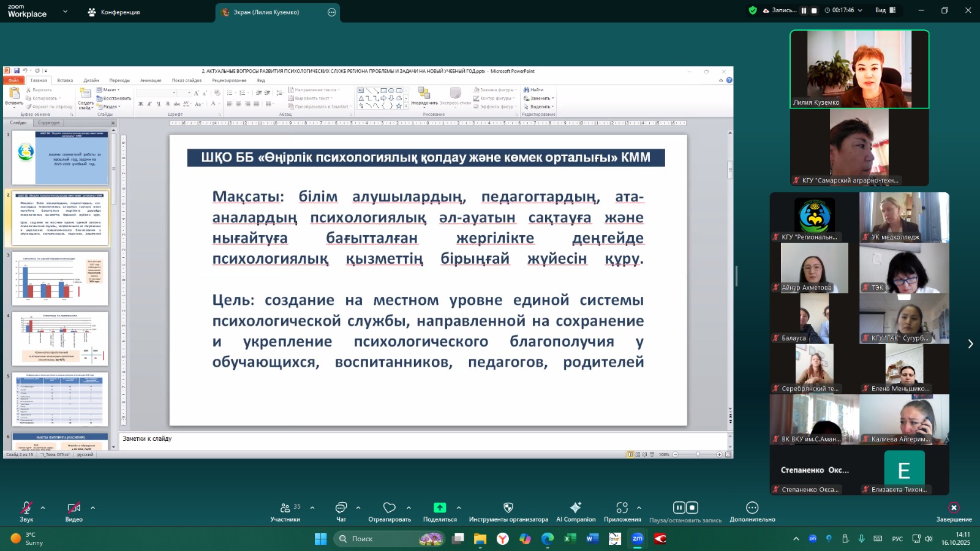Open the AI Companion tool

pyautogui.click(x=575, y=508)
